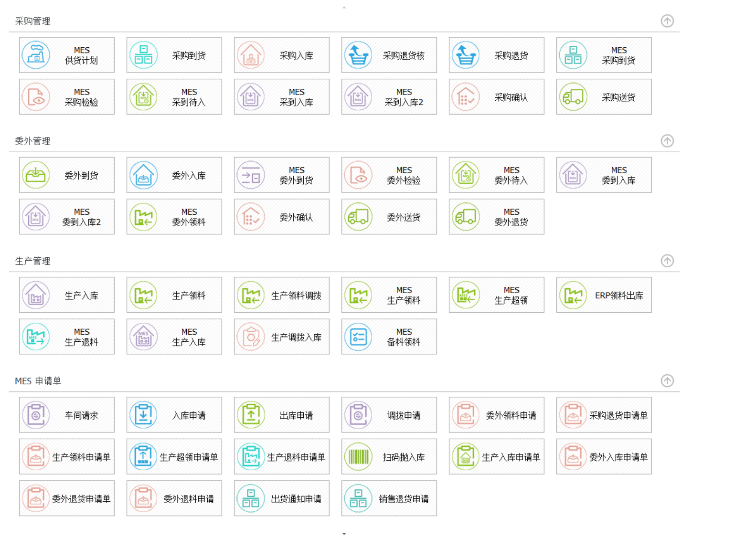This screenshot has height=538, width=756.
Task: Collapse the MES 申请单 section
Action: (x=667, y=380)
